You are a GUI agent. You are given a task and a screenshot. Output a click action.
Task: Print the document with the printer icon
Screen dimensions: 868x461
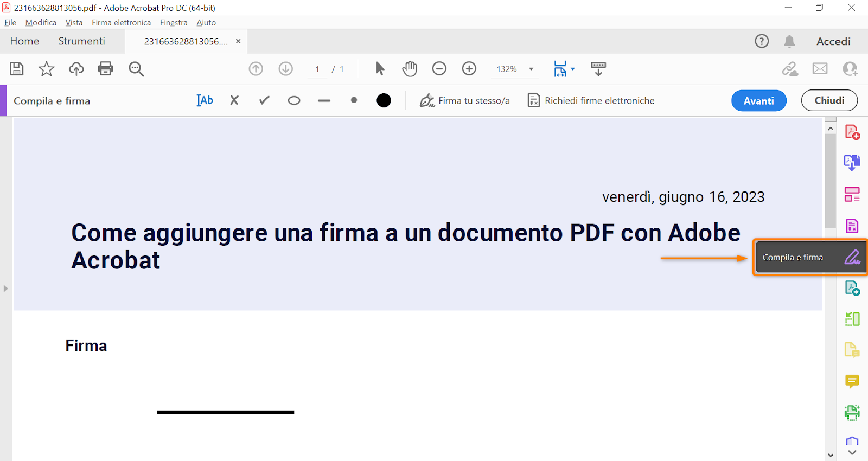(106, 69)
